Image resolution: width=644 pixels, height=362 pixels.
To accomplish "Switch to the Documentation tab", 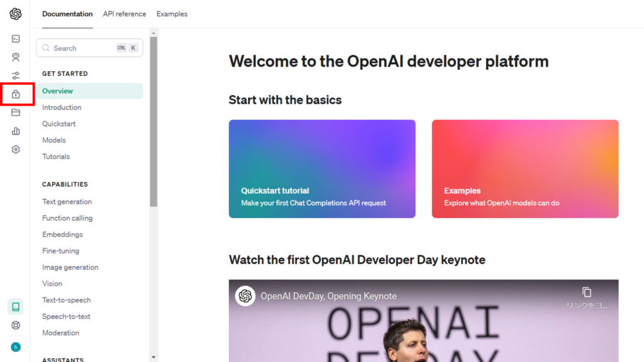I will point(67,14).
